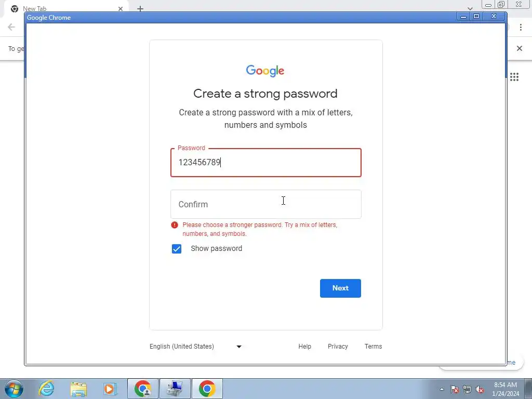Show hidden tray icons arrow
Image resolution: width=532 pixels, height=399 pixels.
pyautogui.click(x=442, y=389)
